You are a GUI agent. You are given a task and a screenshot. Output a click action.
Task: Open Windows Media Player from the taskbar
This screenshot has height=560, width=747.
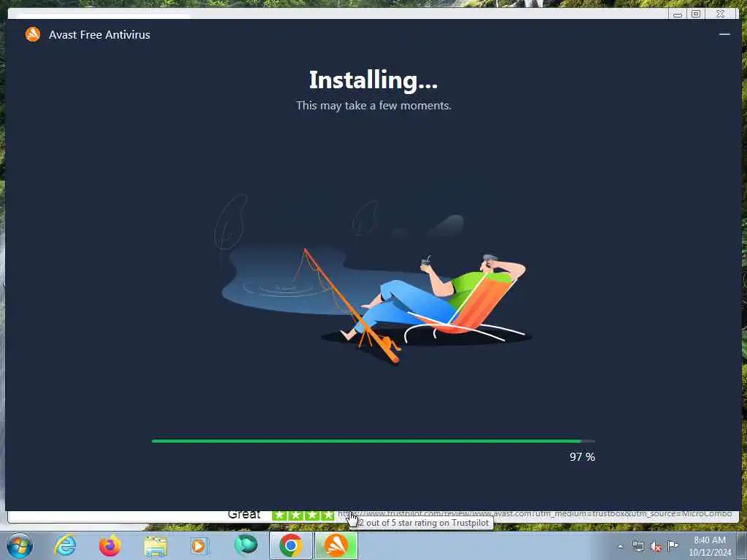199,545
